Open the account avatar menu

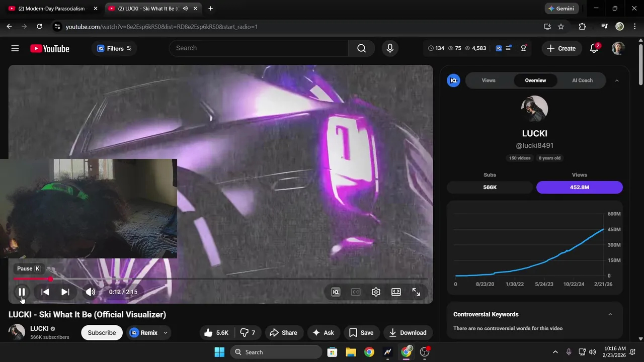point(618,48)
